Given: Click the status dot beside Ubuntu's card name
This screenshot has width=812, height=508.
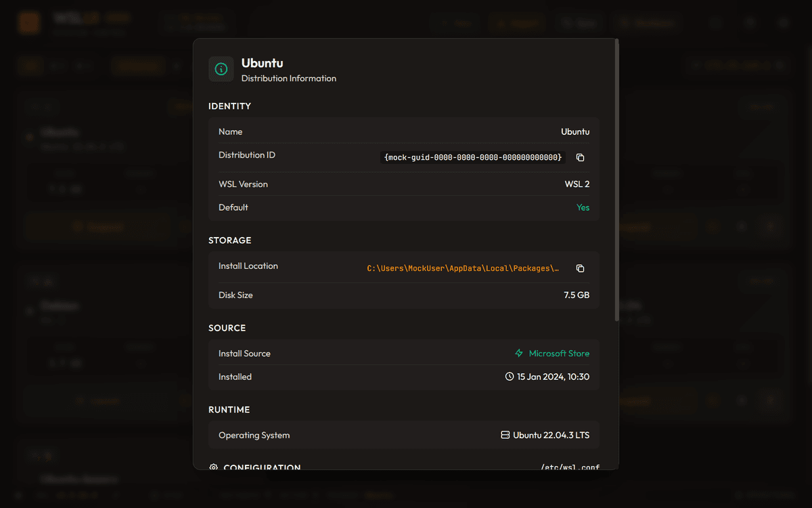Looking at the screenshot, I should click(x=30, y=137).
